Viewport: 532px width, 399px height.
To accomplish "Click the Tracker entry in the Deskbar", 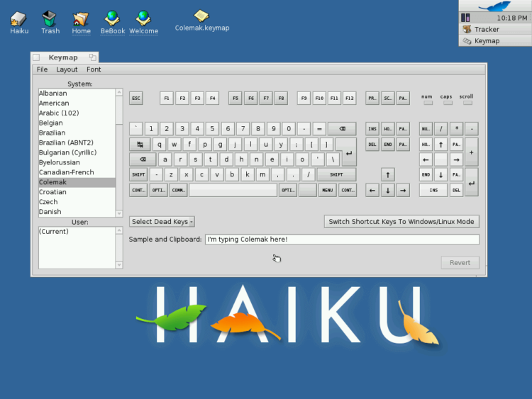I will (x=495, y=29).
